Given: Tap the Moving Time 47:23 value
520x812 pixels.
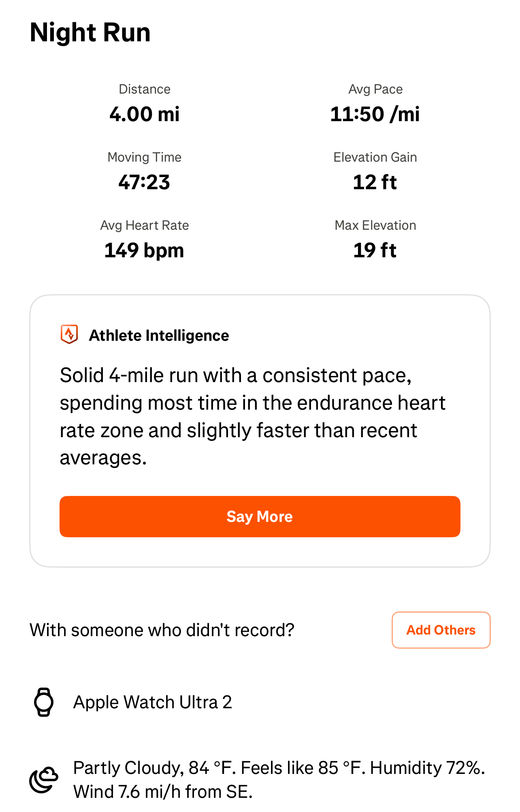Looking at the screenshot, I should (145, 182).
